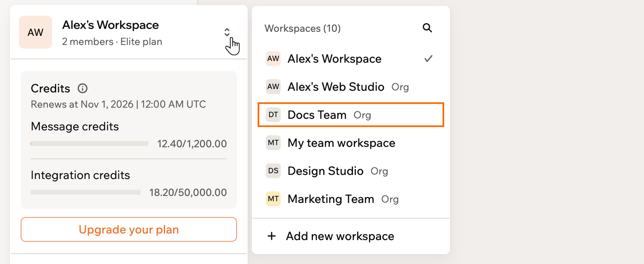Search workspaces with magnifier icon

point(427,28)
